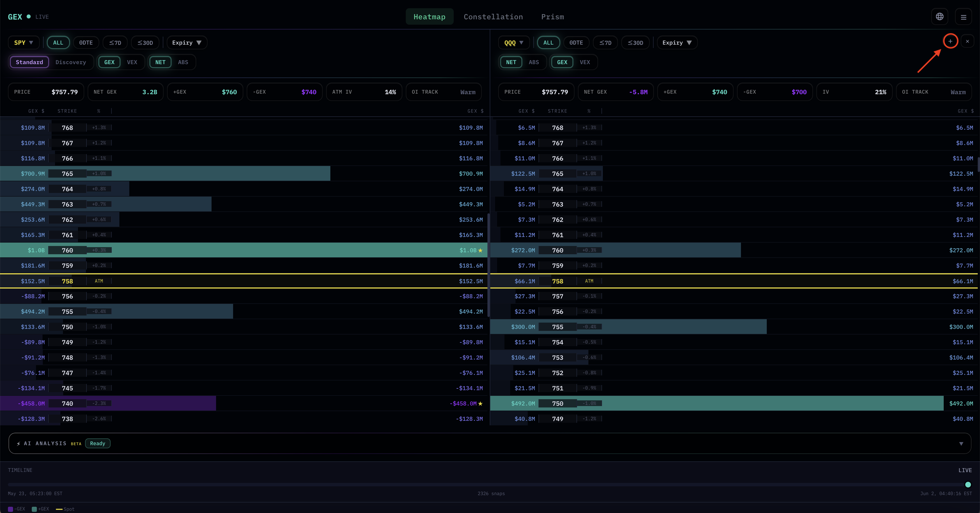This screenshot has height=513, width=980.
Task: Open the hamburger menu icon
Action: tap(963, 17)
